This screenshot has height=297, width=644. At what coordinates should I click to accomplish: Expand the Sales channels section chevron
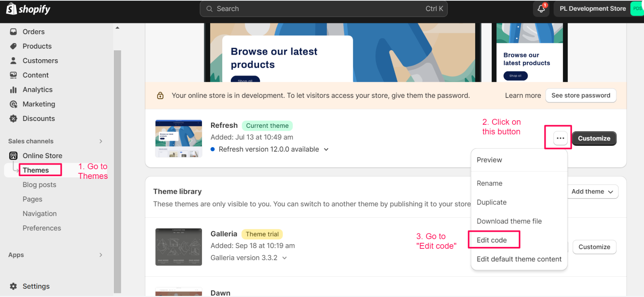coord(101,141)
